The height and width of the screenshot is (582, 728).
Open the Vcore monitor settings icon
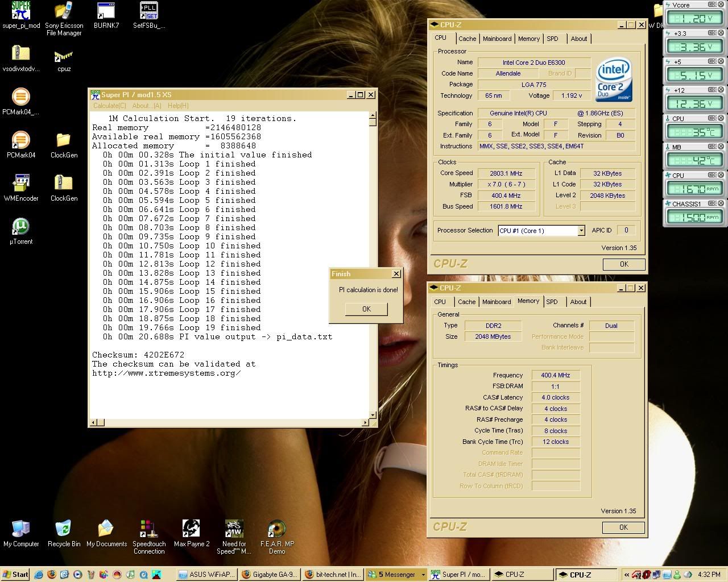(713, 5)
